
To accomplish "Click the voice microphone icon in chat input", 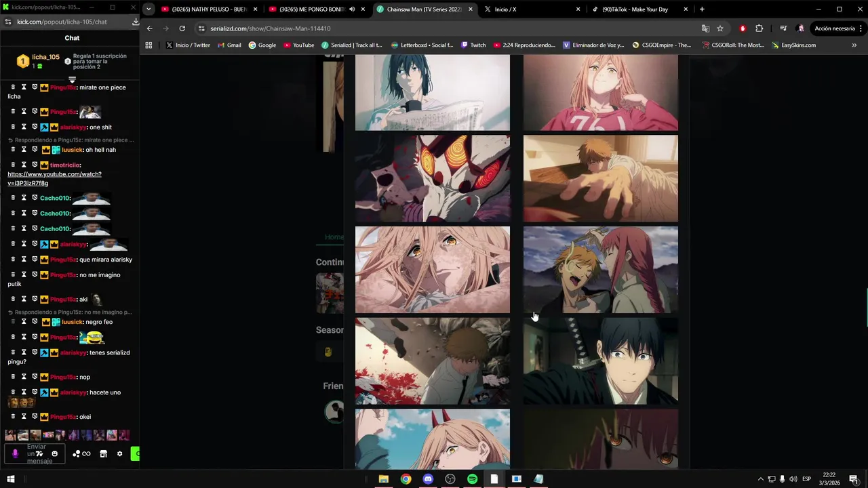I will pyautogui.click(x=15, y=453).
